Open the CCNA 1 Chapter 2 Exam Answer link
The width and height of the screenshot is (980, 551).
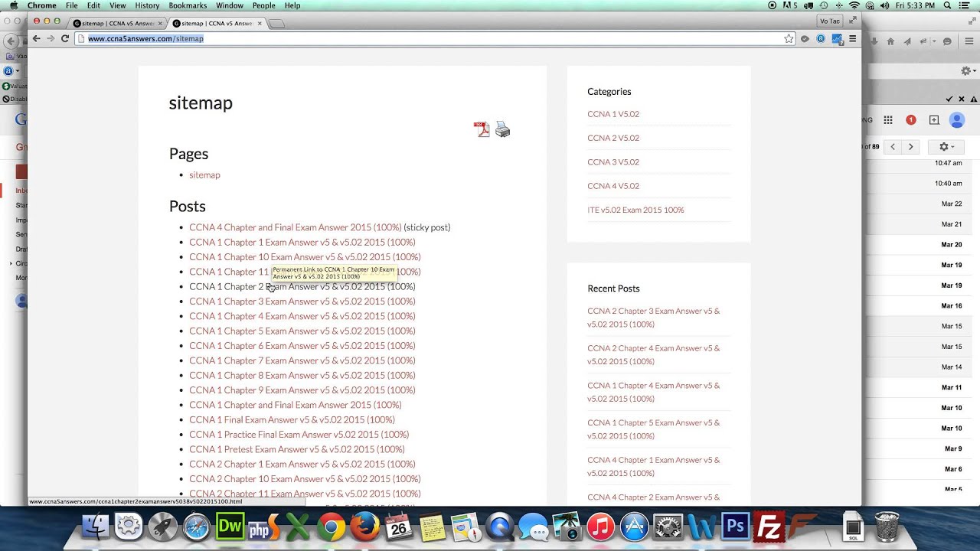302,286
